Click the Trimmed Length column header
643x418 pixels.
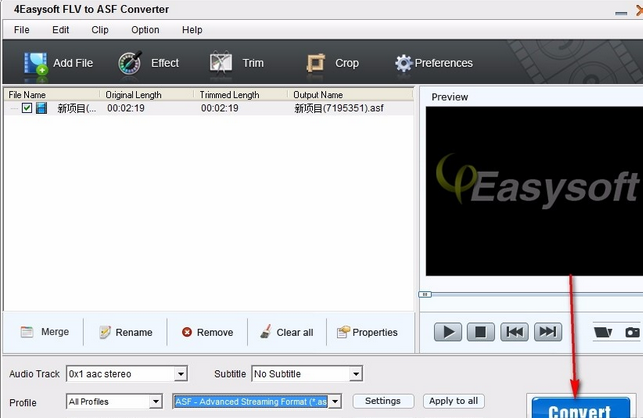[241, 95]
